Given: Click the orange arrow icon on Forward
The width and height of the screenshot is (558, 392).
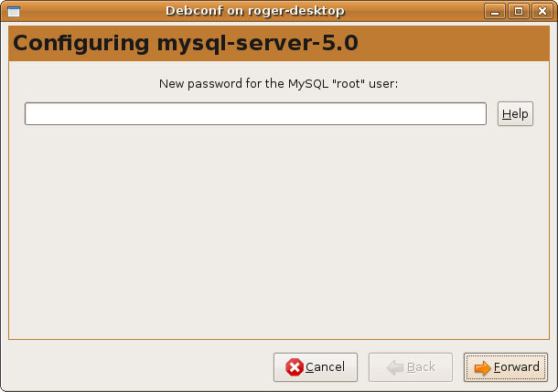Looking at the screenshot, I should click(482, 367).
